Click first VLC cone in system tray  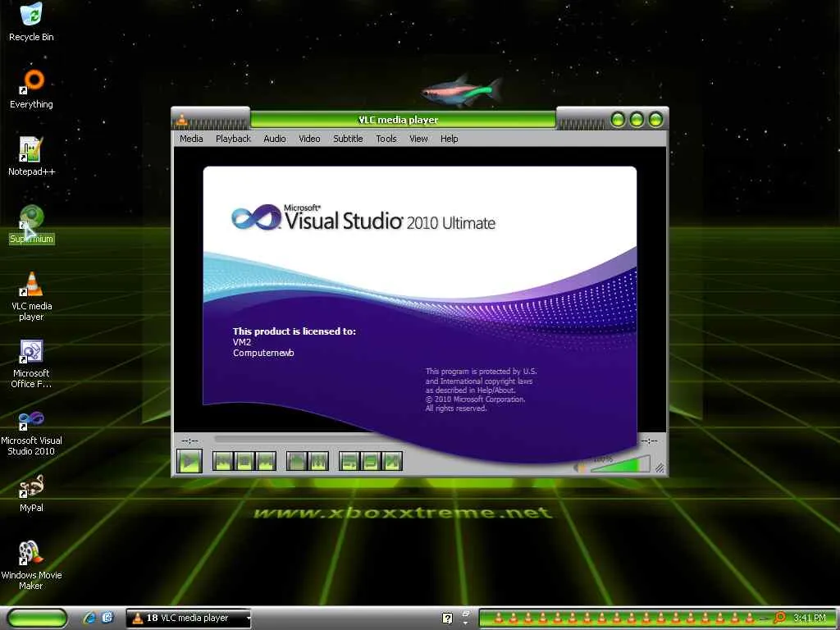coord(498,618)
